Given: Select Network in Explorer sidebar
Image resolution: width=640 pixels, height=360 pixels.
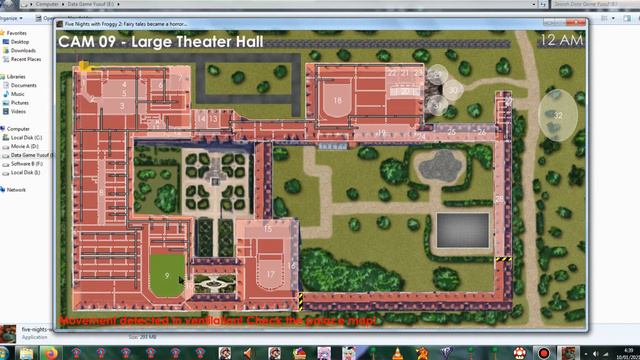Looking at the screenshot, I should [x=16, y=190].
